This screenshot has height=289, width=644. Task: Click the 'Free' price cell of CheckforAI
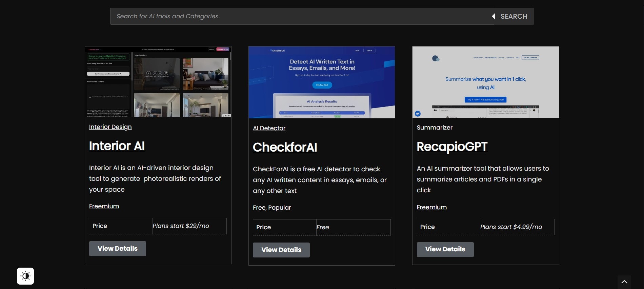(353, 227)
